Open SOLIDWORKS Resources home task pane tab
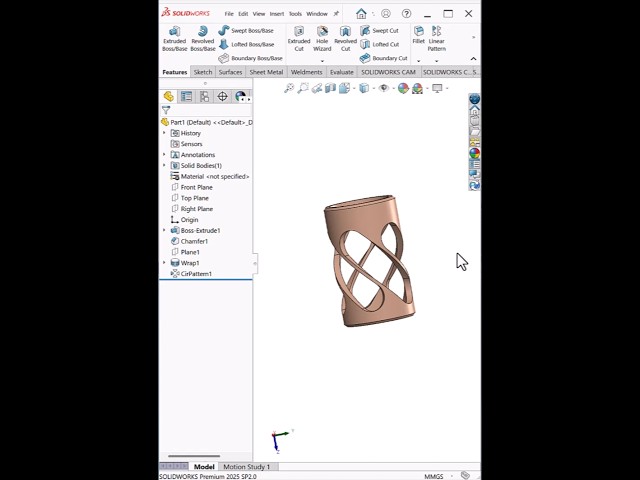Image resolution: width=640 pixels, height=480 pixels. (x=474, y=110)
